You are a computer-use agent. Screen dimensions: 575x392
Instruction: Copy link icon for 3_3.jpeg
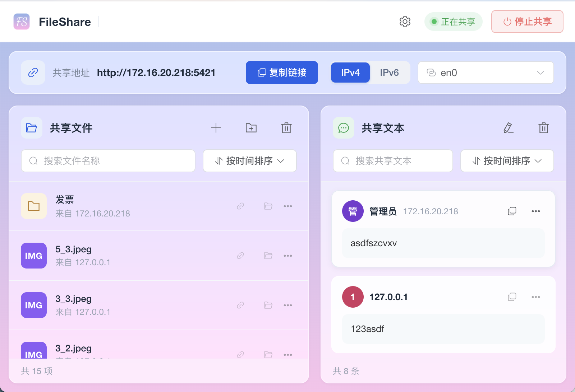pyautogui.click(x=240, y=305)
